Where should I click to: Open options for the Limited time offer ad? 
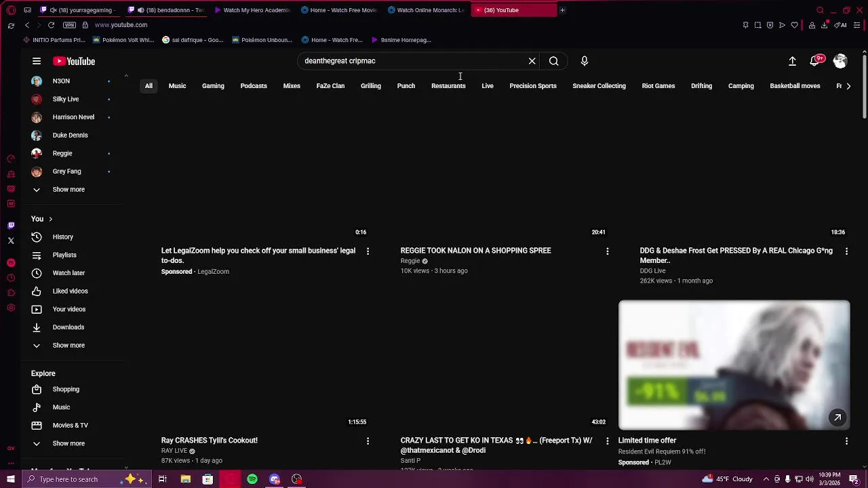pyautogui.click(x=846, y=441)
